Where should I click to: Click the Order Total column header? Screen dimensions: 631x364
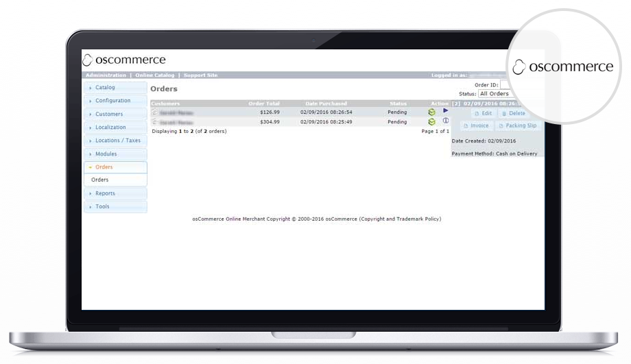click(264, 104)
